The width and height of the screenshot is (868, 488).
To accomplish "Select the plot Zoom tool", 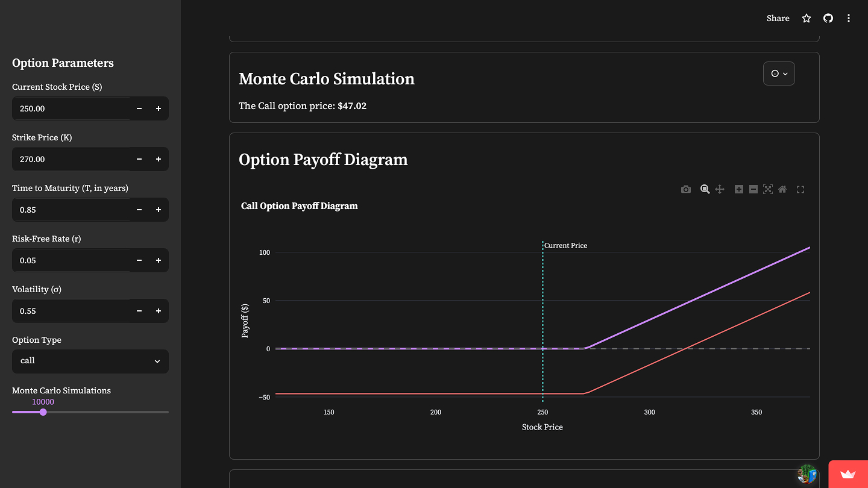I will [705, 189].
